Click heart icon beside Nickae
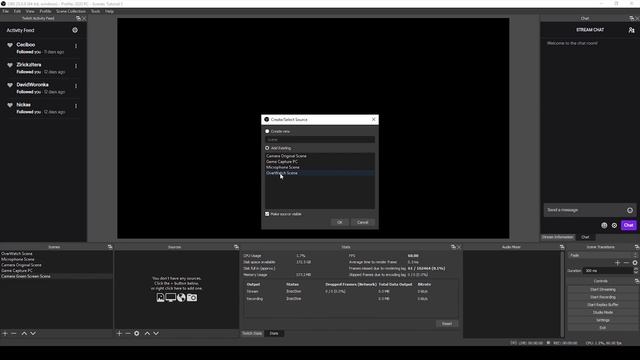Viewport: 640px width, 360px height. pyautogui.click(x=10, y=105)
